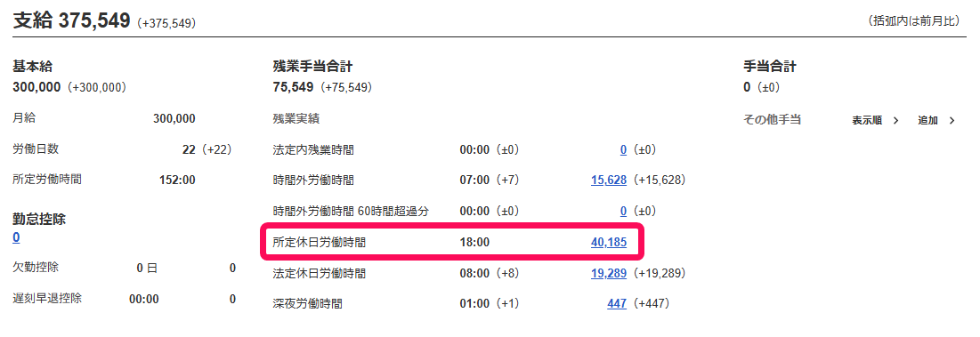Open the 19,289 法定休日労働時間 amount link
Screen dimensions: 980x337
click(x=609, y=273)
